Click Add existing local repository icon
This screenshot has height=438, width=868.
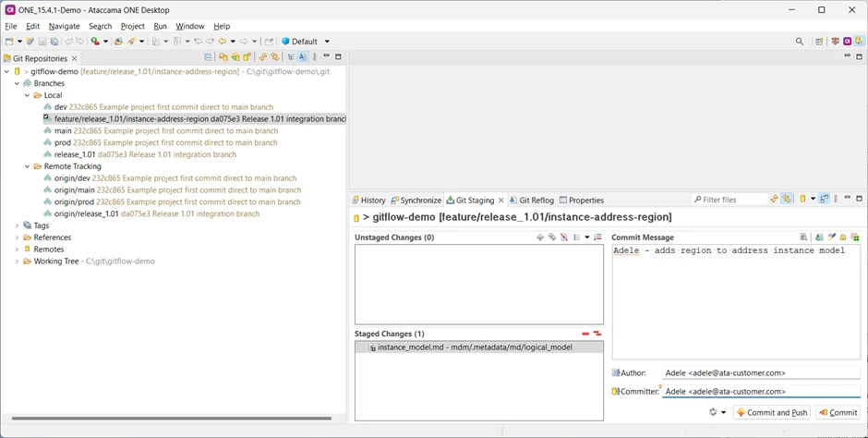click(x=223, y=57)
